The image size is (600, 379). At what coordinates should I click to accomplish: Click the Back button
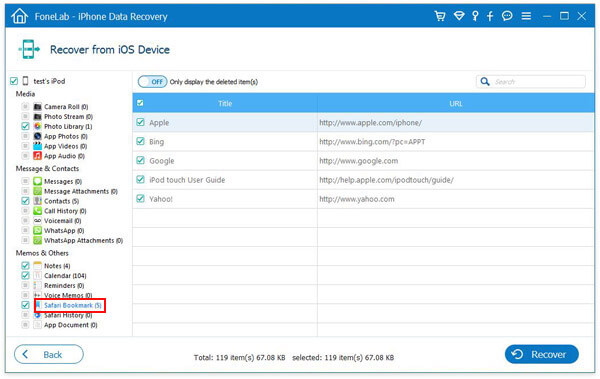click(x=49, y=354)
